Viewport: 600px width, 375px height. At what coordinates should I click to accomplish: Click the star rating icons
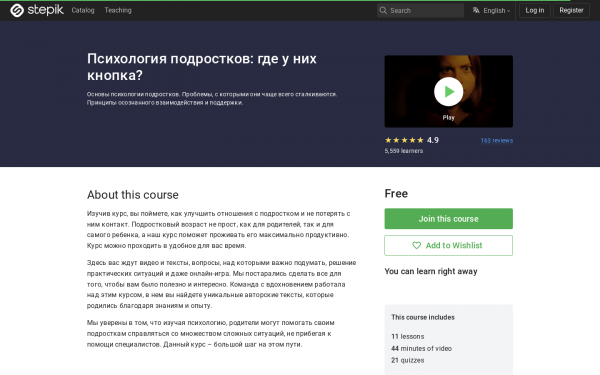(x=404, y=140)
